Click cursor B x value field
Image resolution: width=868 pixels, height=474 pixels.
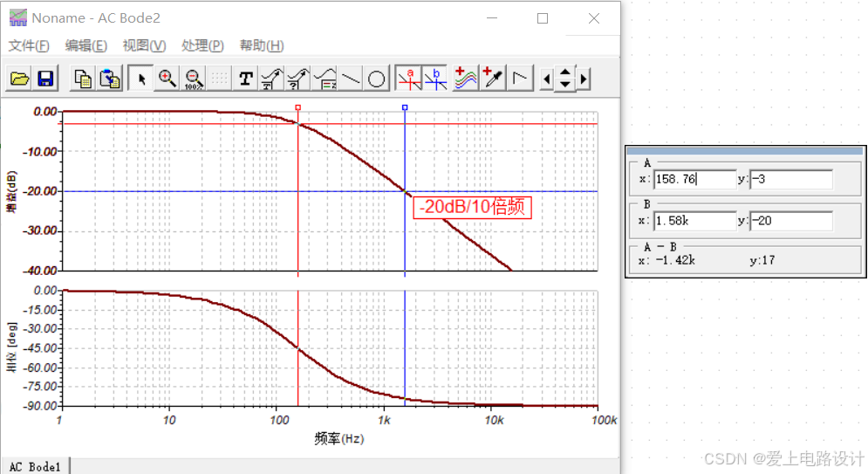tap(694, 220)
